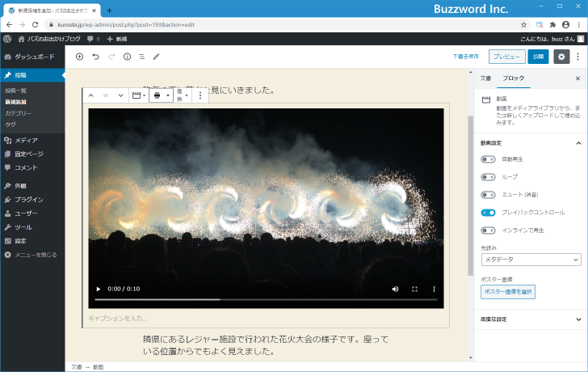Switch to the 文書 tab
Screen dimensions: 588x372
[485, 78]
